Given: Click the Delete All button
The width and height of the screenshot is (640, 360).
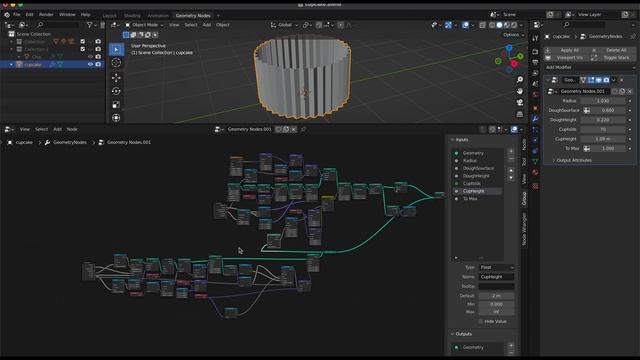Looking at the screenshot, I should (613, 50).
